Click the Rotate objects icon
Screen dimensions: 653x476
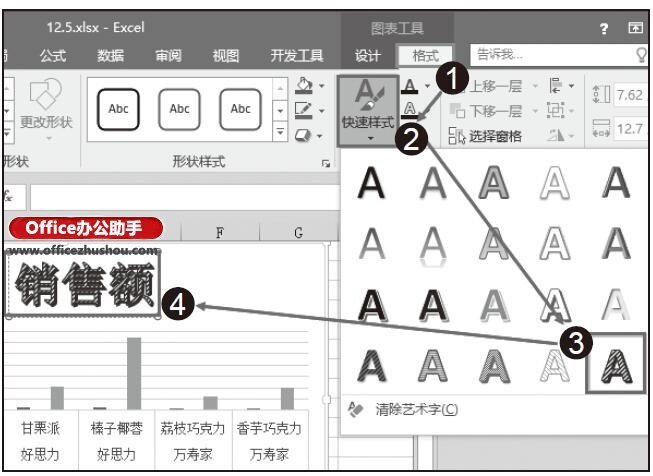pos(556,135)
